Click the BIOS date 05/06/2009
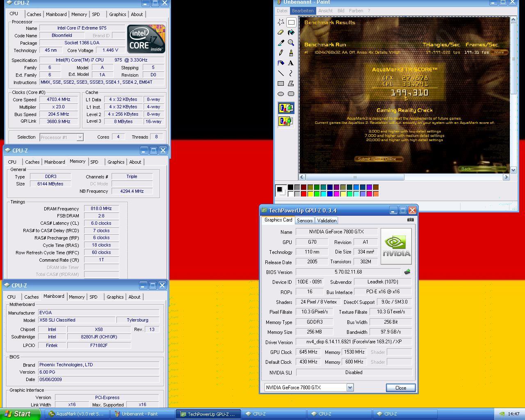The height and width of the screenshot is (420, 525). point(99,379)
